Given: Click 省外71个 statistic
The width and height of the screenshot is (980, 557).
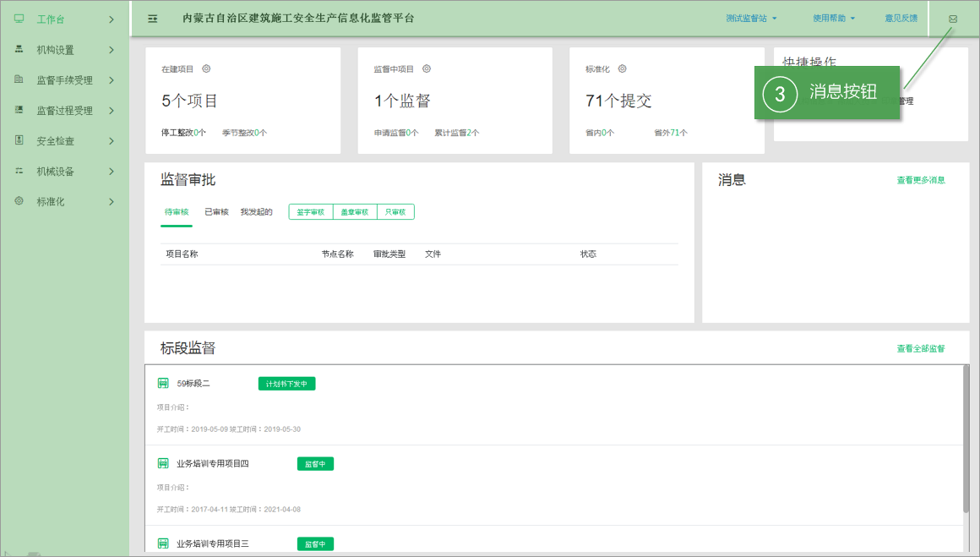Looking at the screenshot, I should tap(671, 133).
